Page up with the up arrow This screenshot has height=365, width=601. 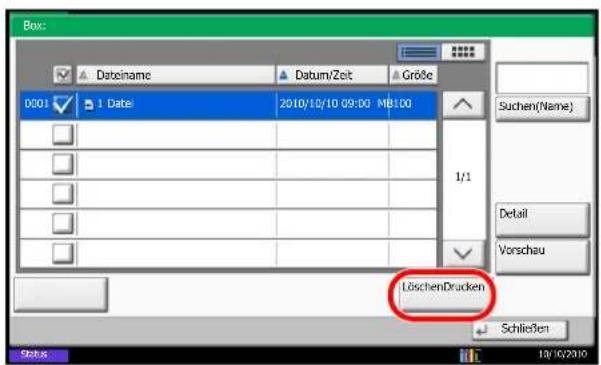[x=463, y=104]
